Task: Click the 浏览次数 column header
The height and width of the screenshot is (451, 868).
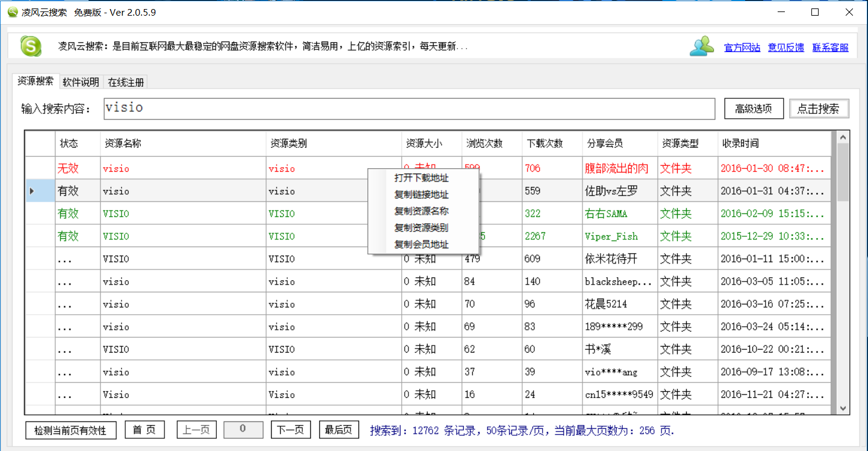Action: [x=492, y=143]
